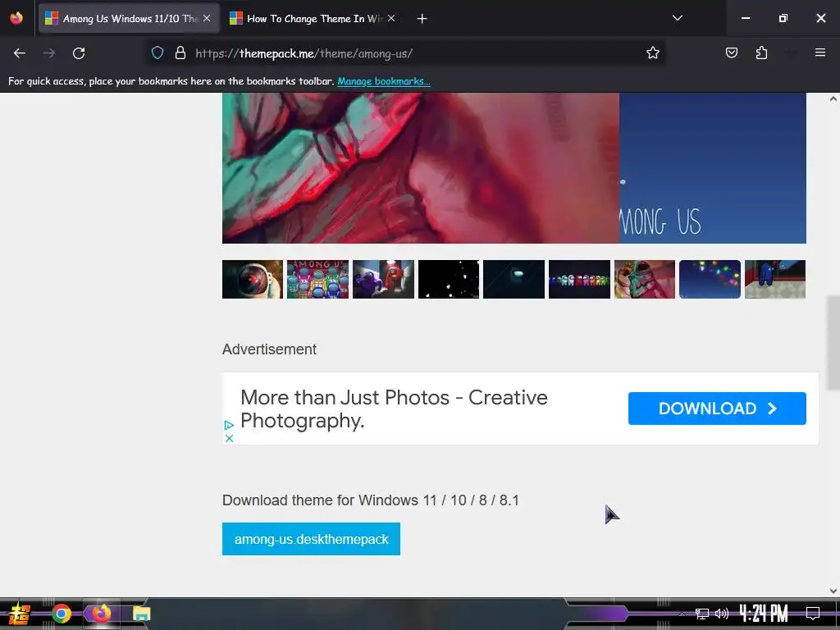
Task: Open the Start menu button on taskbar
Action: click(20, 614)
